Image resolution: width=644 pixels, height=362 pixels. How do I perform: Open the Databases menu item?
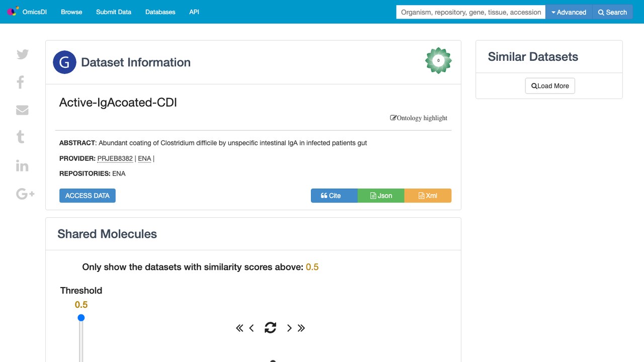click(160, 12)
